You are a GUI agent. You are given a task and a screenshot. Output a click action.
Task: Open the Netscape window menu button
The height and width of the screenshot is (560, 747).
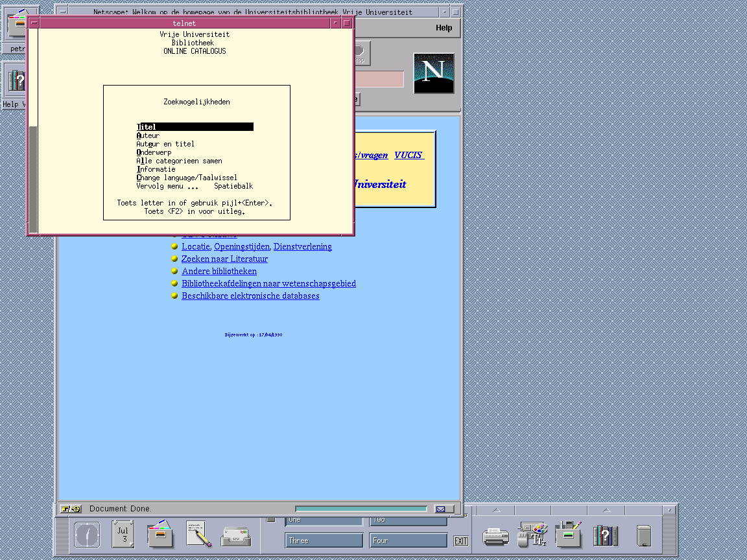[63, 12]
